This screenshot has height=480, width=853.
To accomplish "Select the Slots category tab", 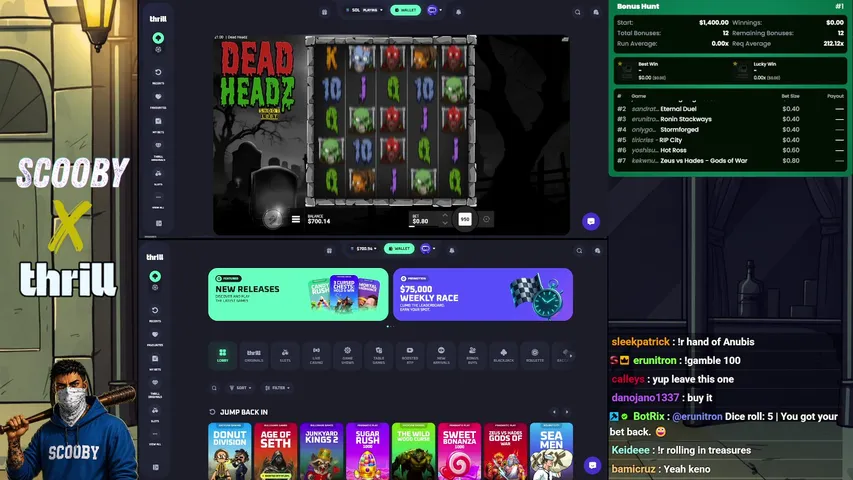I will 285,355.
